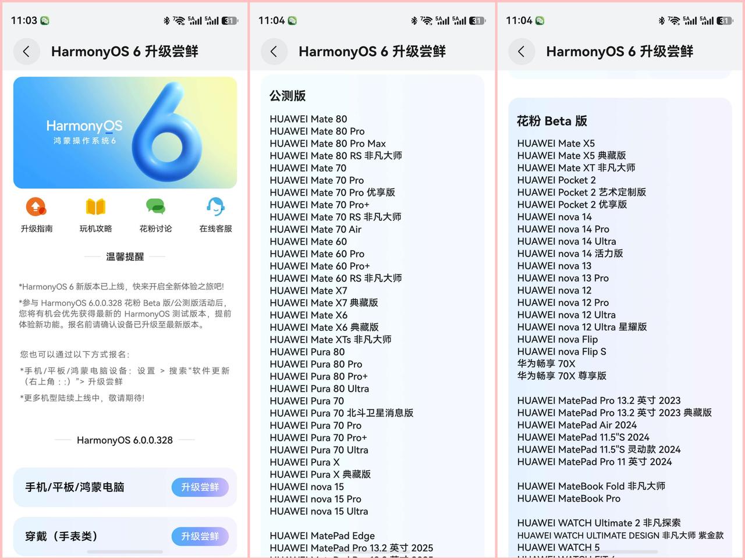Select HUAWEI MatePad 11.5"S 灵动款 2024 row

coord(599,450)
